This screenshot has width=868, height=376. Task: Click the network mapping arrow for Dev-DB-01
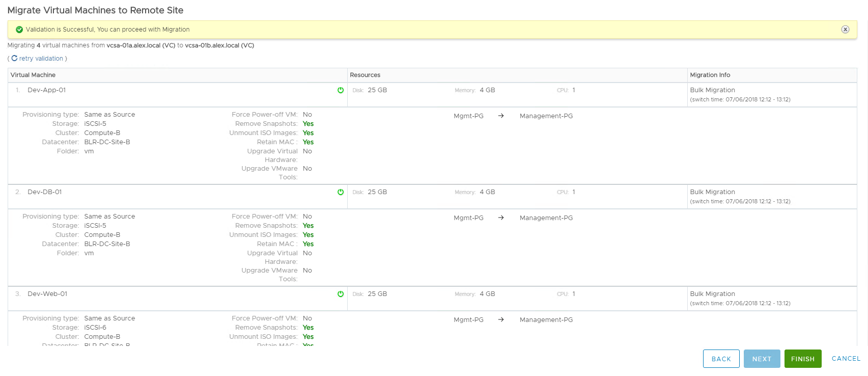(501, 218)
